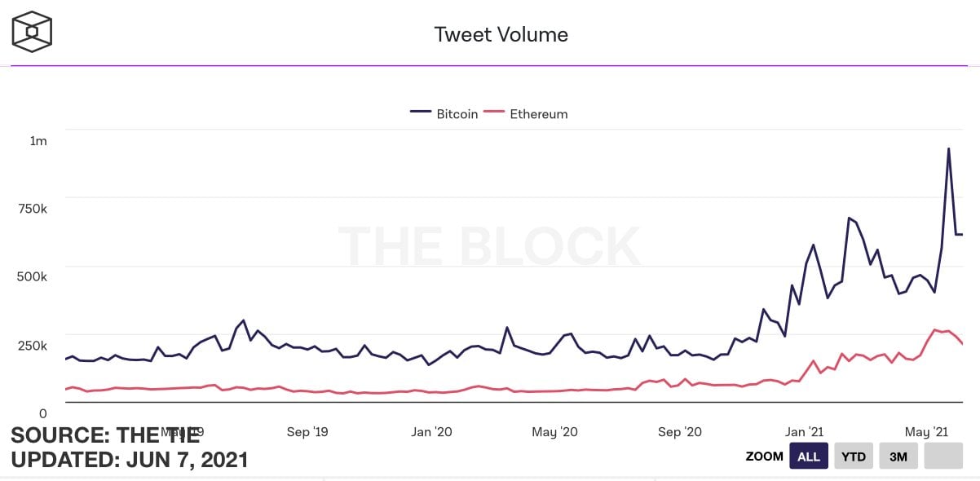Click the Jan '21 label on the x-axis
Screen dimensions: 980x481
(x=803, y=432)
